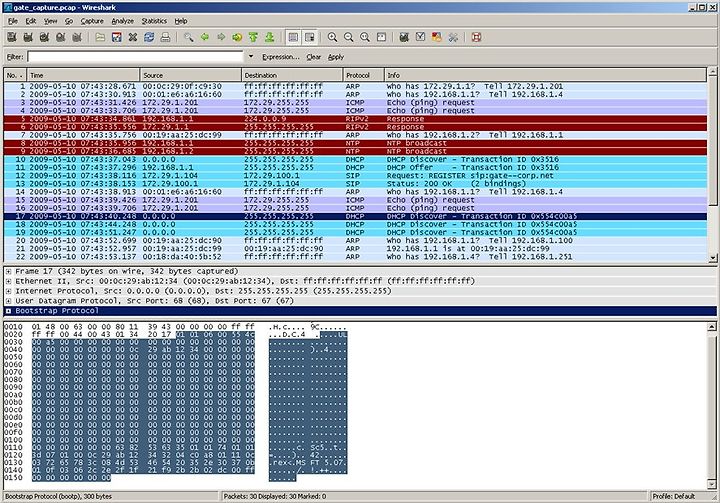The width and height of the screenshot is (720, 503).
Task: Select packet 5 RIPv2 Response row
Action: 355,119
